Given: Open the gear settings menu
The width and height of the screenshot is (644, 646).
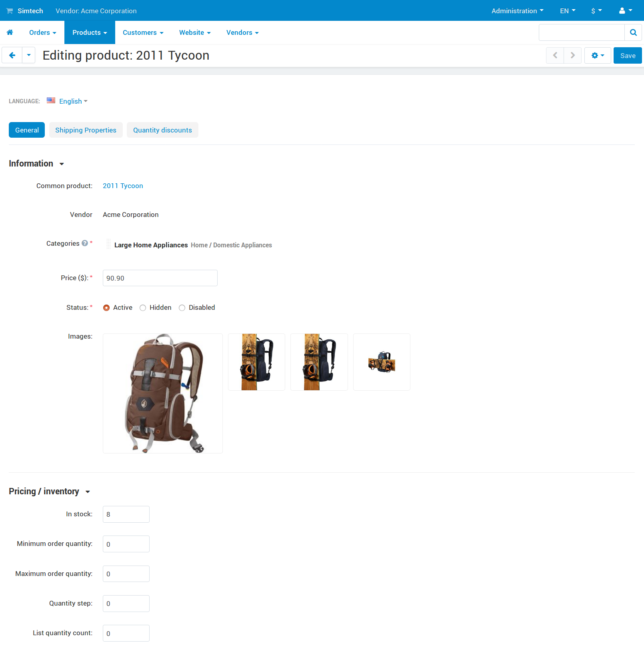Looking at the screenshot, I should (598, 55).
